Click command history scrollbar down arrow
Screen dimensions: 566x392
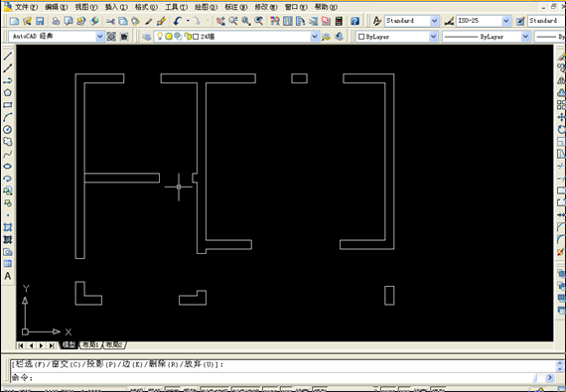point(560,369)
